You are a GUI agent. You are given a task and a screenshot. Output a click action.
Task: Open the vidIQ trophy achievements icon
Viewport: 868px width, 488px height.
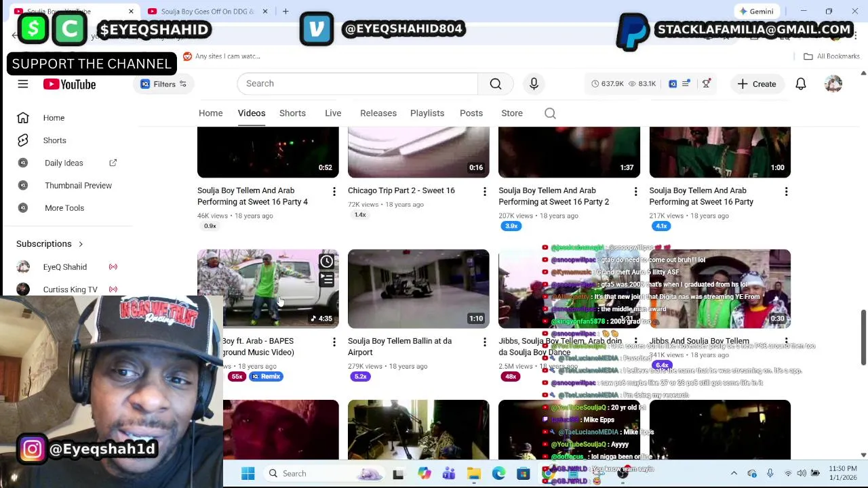[x=706, y=83]
